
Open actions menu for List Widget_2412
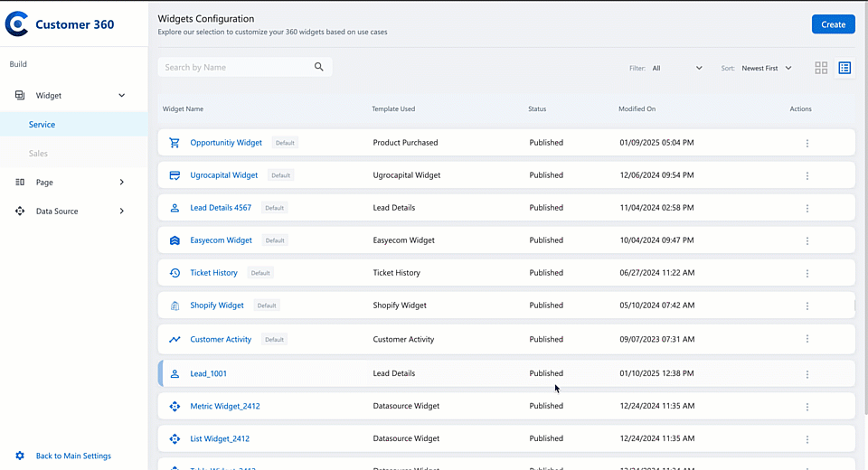807,439
